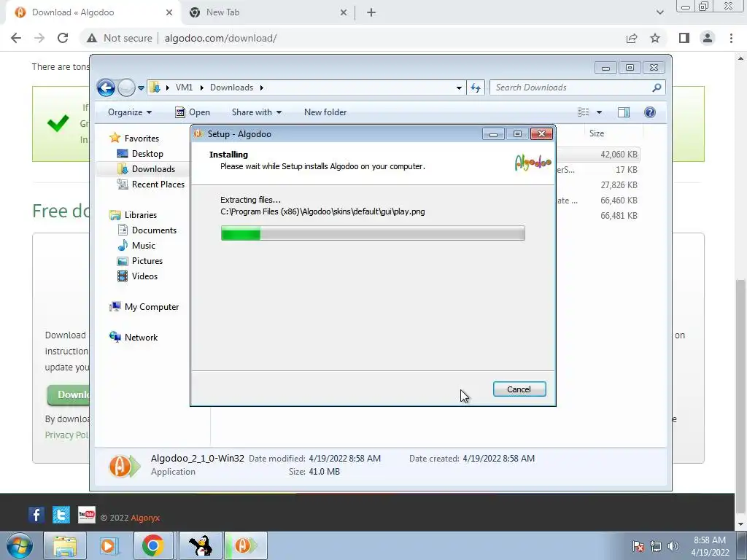Open the Chrome three-dot menu
747x560 pixels.
(731, 38)
